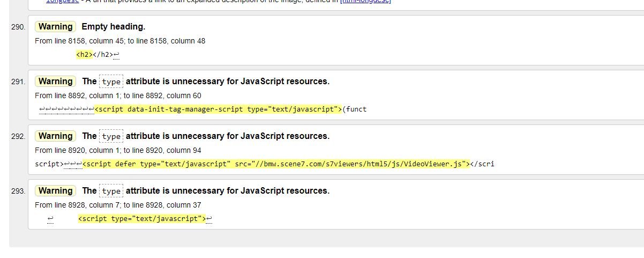Click the Warning badge on item 293
The height and width of the screenshot is (258, 644).
point(55,191)
